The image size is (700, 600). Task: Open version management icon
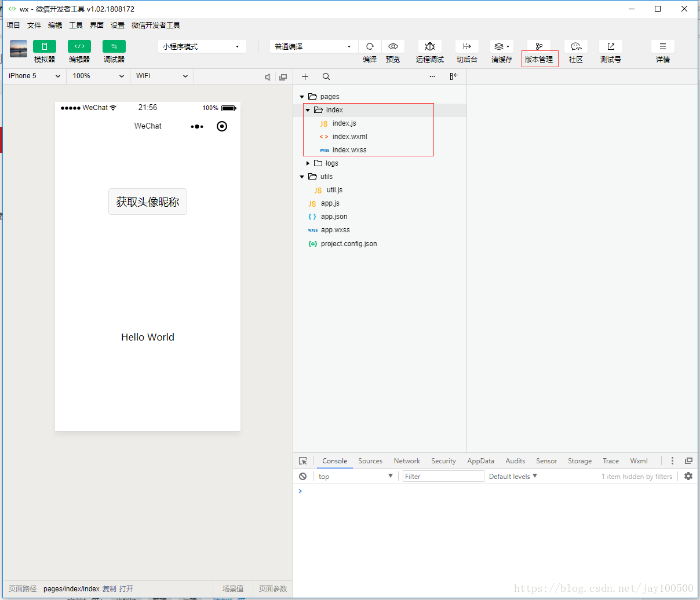[x=539, y=46]
